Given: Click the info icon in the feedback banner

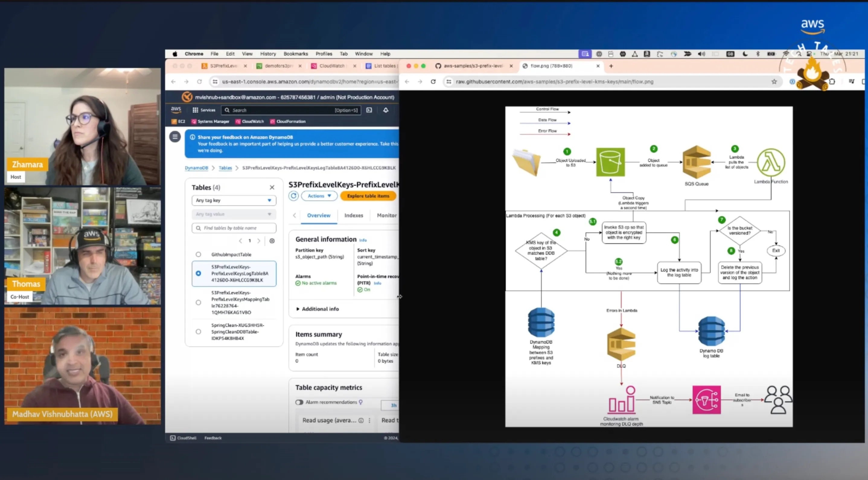Looking at the screenshot, I should [192, 137].
